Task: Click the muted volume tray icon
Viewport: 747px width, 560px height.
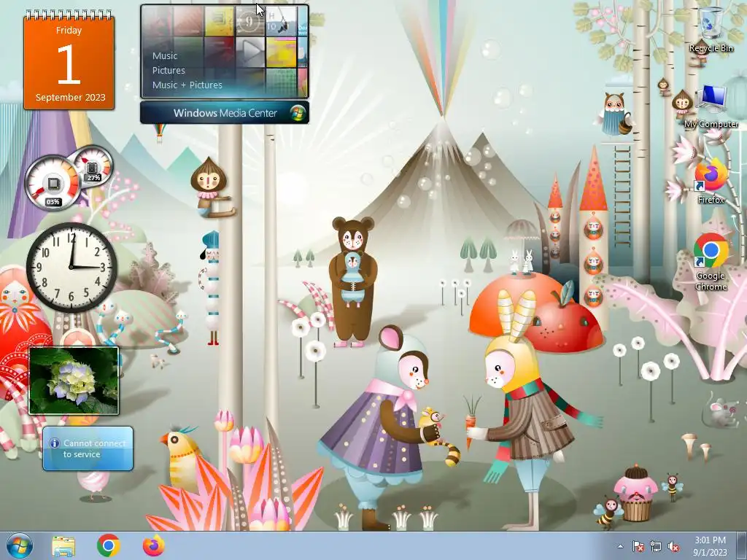Action: pyautogui.click(x=673, y=547)
